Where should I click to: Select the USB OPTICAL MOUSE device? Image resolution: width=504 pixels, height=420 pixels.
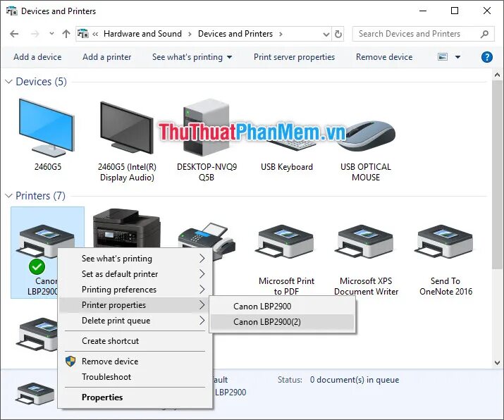click(366, 135)
